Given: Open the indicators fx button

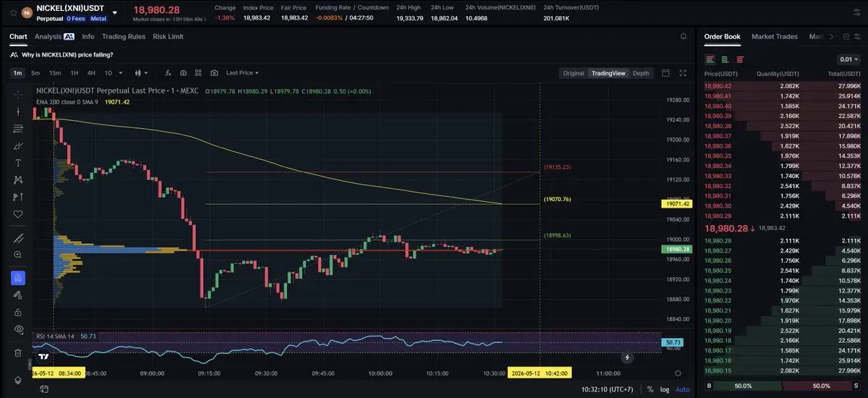Looking at the screenshot, I should click(x=168, y=73).
